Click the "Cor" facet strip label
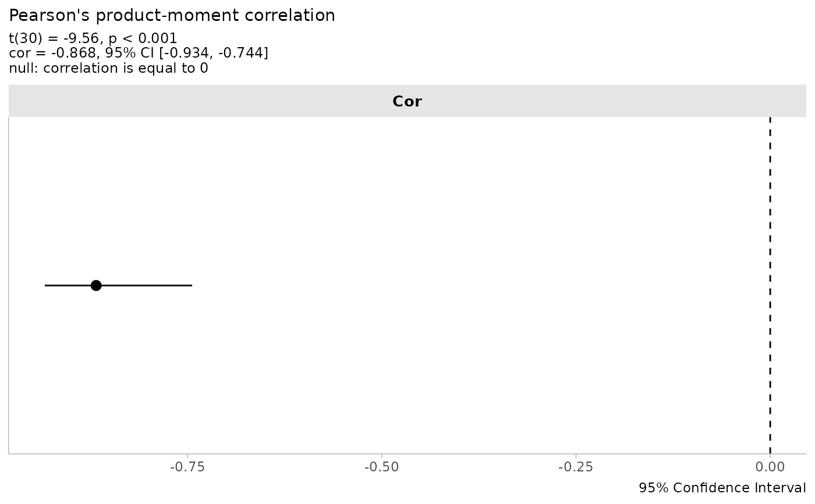Viewport: 815px width, 504px height. pos(407,101)
